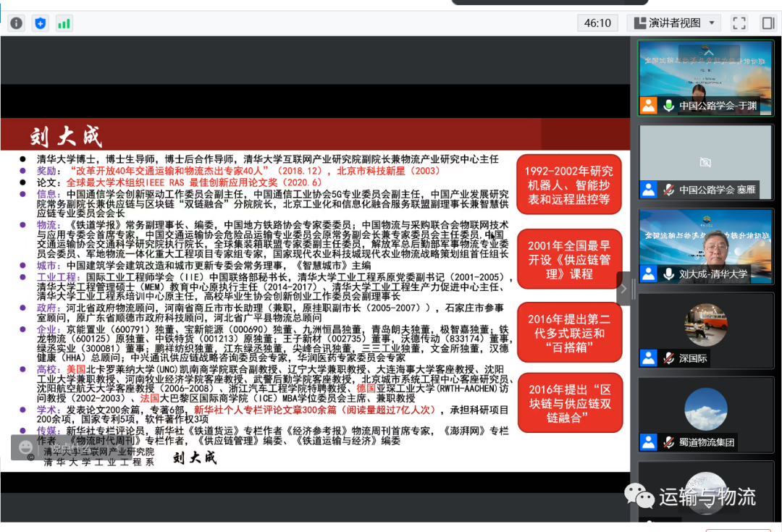The width and height of the screenshot is (782, 532).
Task: Click microphone icon of 刘大成-清华大学
Action: pos(669,274)
